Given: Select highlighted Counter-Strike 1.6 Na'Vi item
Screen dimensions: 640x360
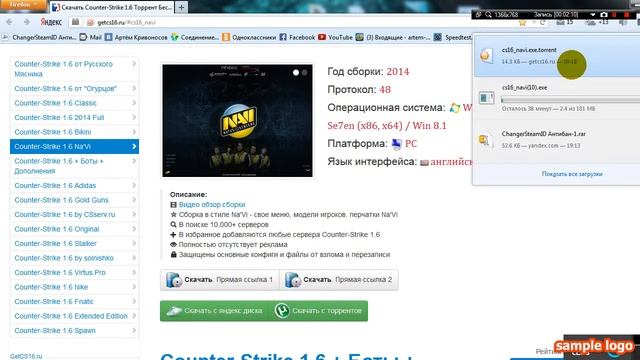Looking at the screenshot, I should coord(74,147).
